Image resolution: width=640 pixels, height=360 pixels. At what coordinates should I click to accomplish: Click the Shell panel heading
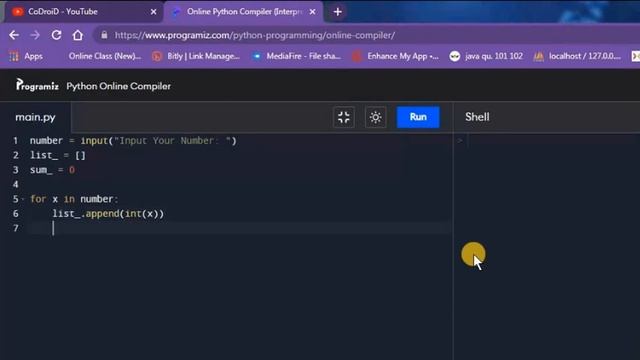point(477,117)
